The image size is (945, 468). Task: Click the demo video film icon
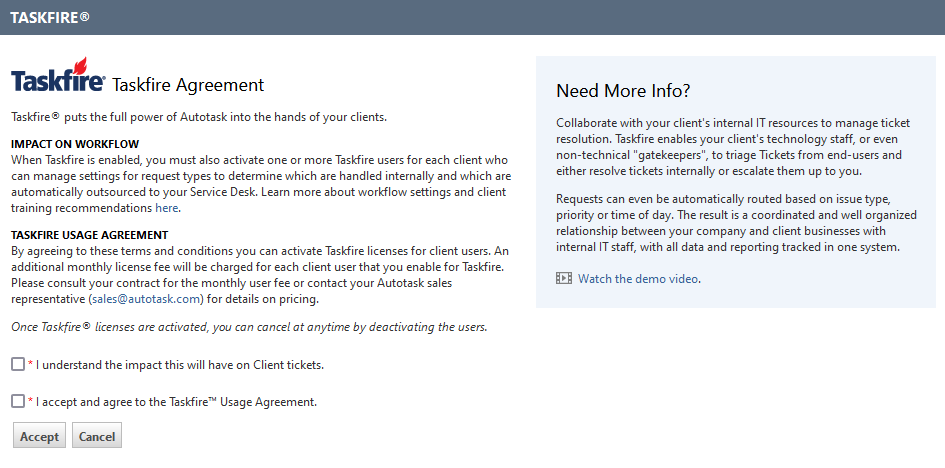coord(564,278)
